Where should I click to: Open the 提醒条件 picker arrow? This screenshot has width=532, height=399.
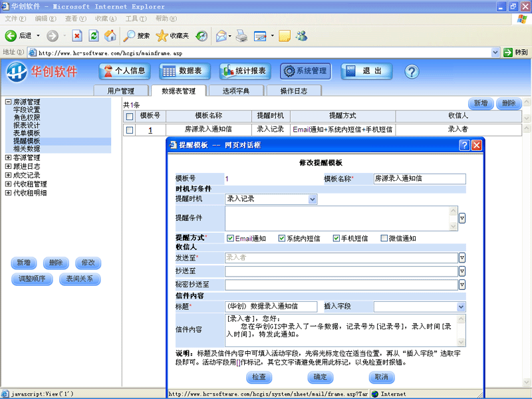click(462, 218)
